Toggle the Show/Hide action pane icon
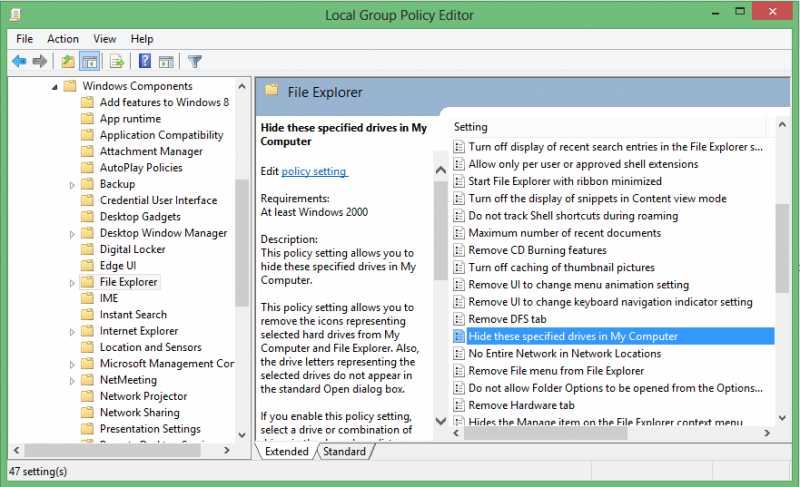800x487 pixels. 166,62
